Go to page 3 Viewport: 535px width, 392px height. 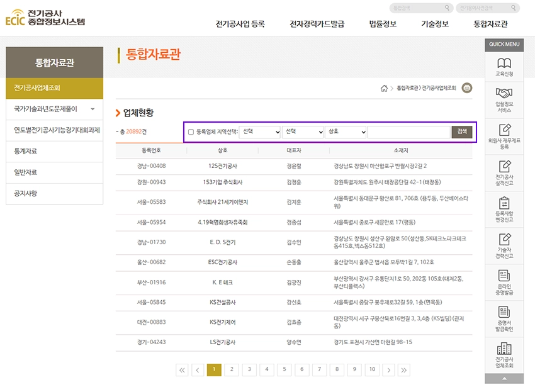tap(249, 370)
